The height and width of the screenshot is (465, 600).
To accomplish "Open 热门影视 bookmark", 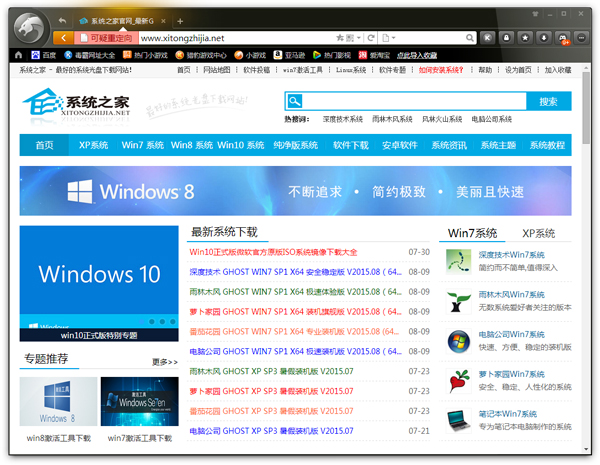I will point(332,55).
